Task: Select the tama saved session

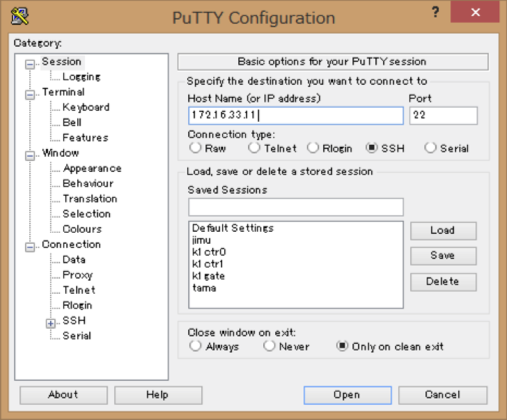Action: (204, 288)
